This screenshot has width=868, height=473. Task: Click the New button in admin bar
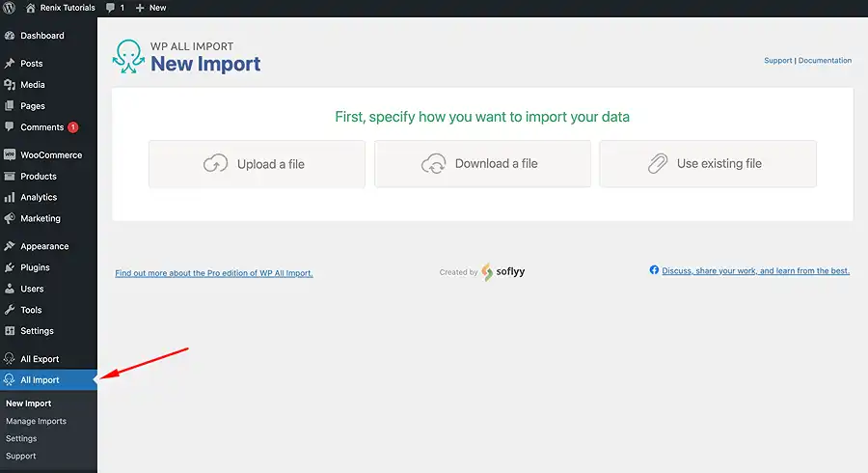(x=151, y=8)
